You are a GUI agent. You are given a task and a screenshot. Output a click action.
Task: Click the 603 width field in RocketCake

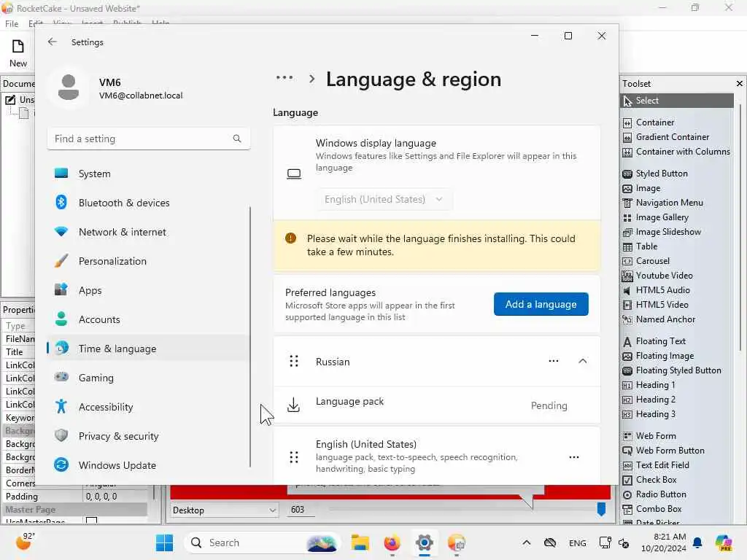click(300, 510)
